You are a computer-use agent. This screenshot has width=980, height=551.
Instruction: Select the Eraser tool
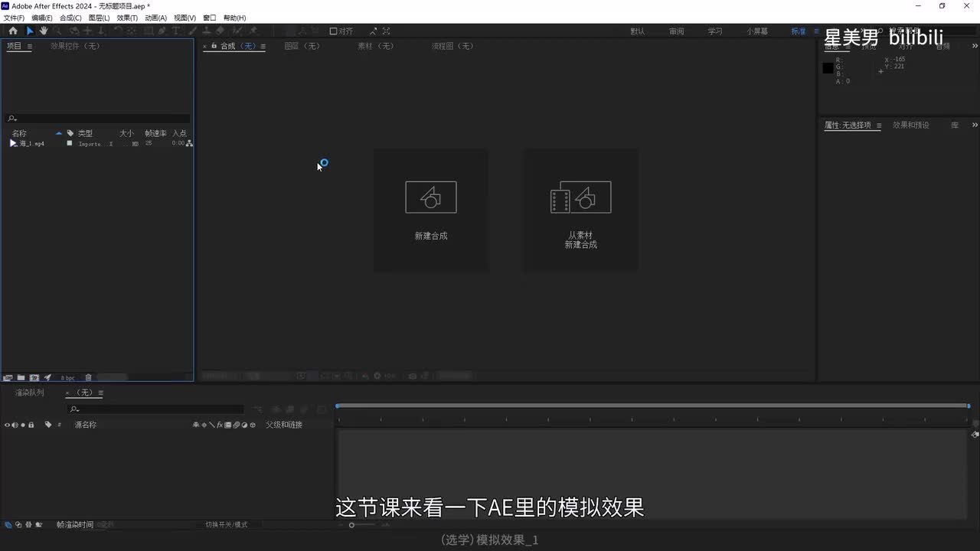[220, 31]
